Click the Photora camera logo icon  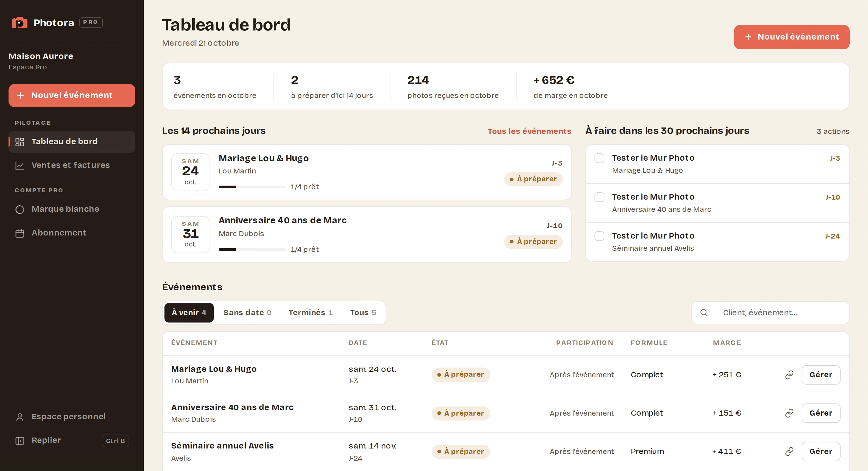(x=19, y=23)
